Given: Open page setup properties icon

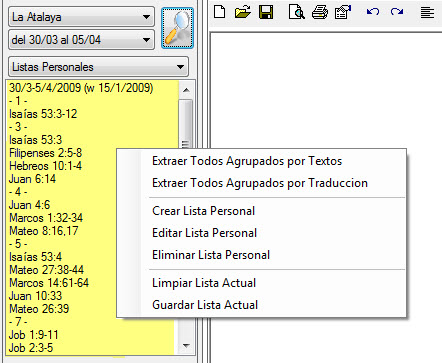Looking at the screenshot, I should click(x=343, y=12).
